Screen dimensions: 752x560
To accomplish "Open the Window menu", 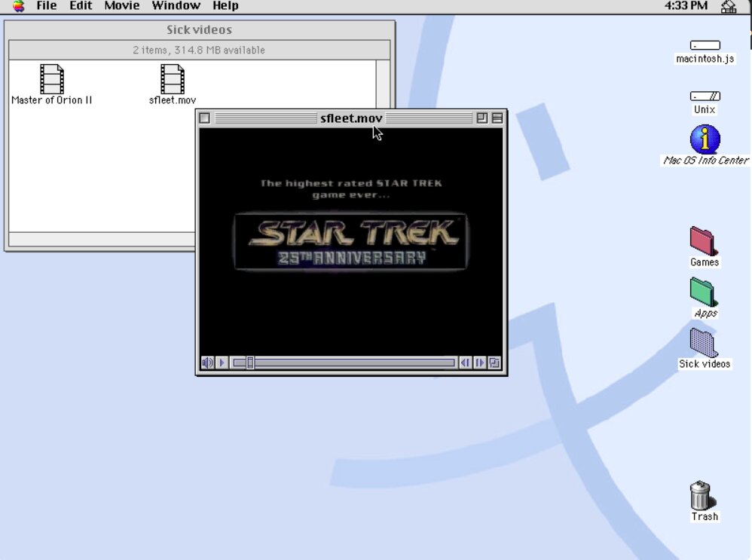I will point(176,6).
